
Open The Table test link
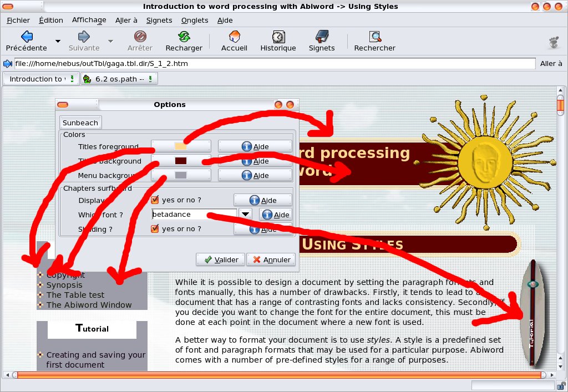75,295
